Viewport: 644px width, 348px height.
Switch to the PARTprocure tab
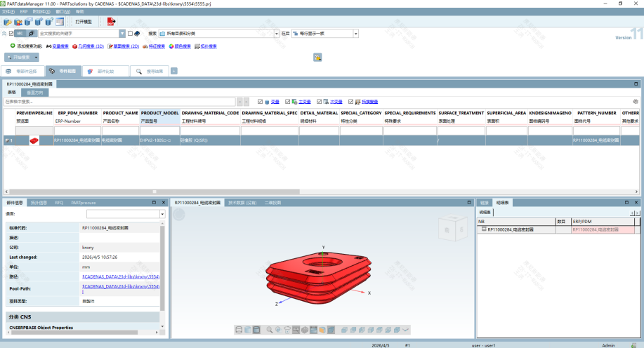[84, 203]
